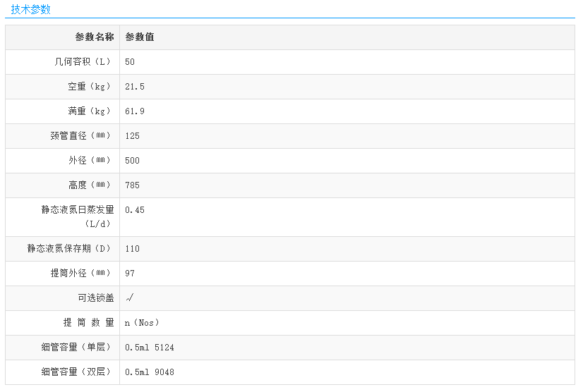Viewport: 583px width, 392px height.
Task: Click the 技术参数 heading
Action: tap(30, 10)
